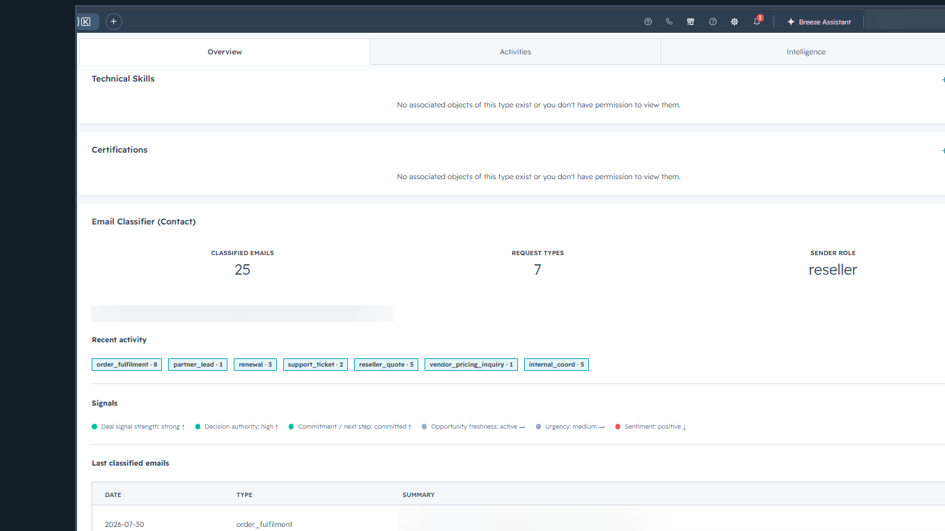Click the Technical Skills card heading

[x=123, y=79]
